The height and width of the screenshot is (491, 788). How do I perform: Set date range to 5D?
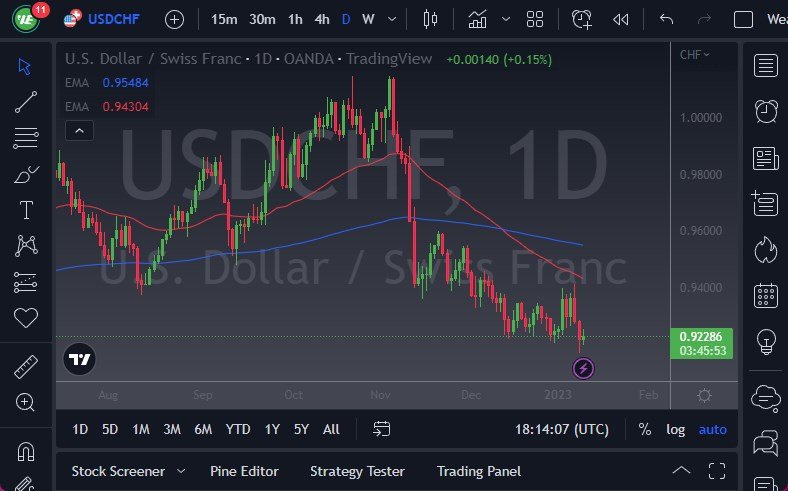[110, 430]
